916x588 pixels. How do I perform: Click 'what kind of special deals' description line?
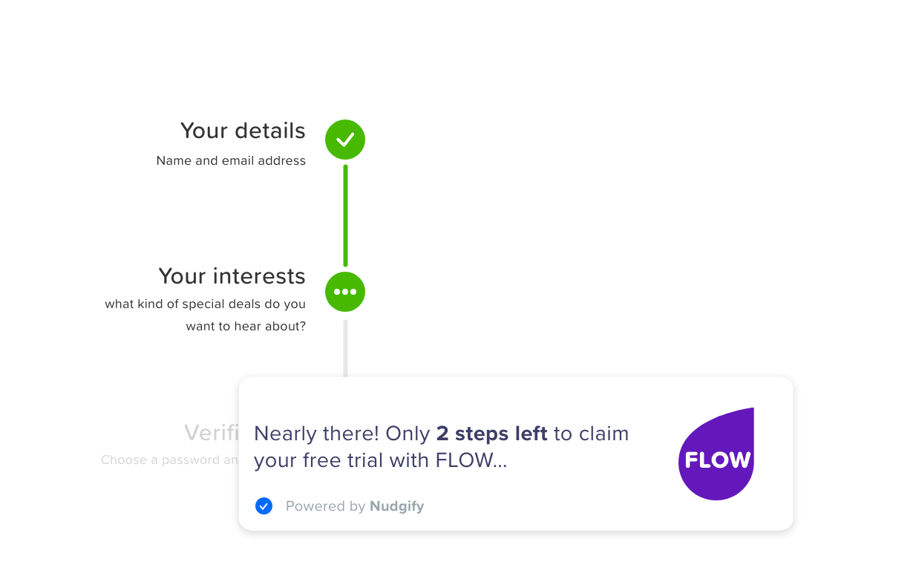(205, 304)
